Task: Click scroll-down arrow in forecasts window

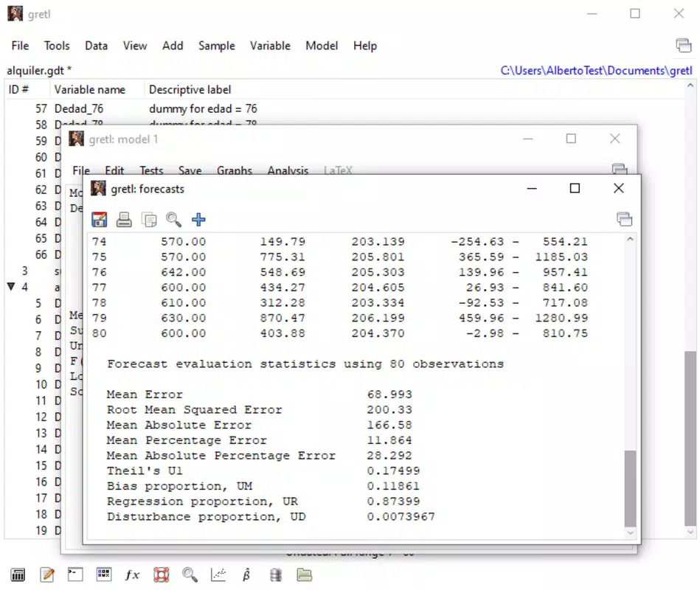Action: point(630,532)
